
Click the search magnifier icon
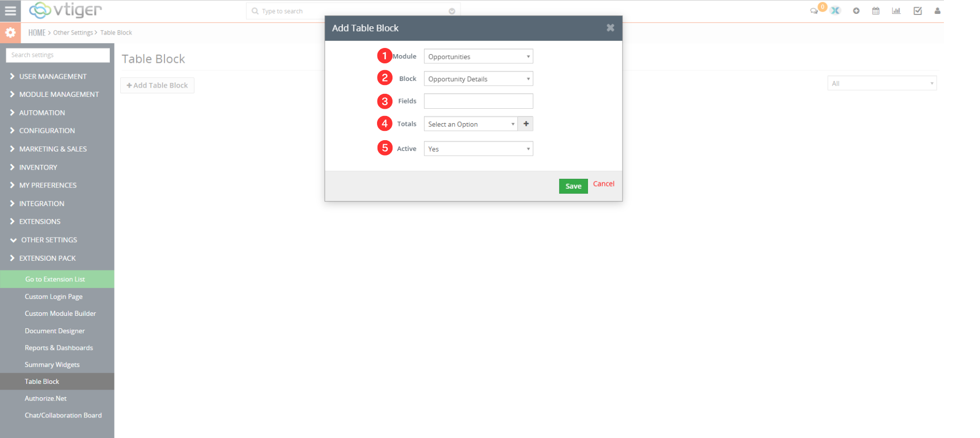point(255,11)
